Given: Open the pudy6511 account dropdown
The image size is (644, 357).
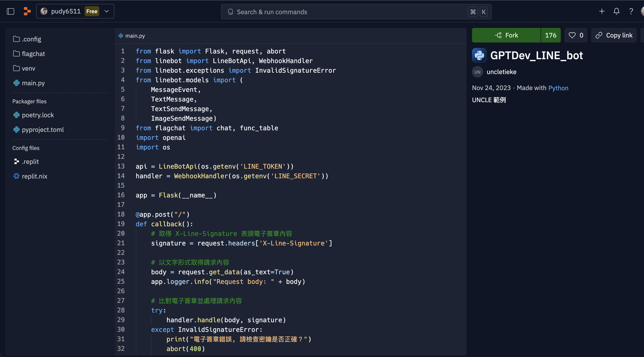Looking at the screenshot, I should pos(75,11).
